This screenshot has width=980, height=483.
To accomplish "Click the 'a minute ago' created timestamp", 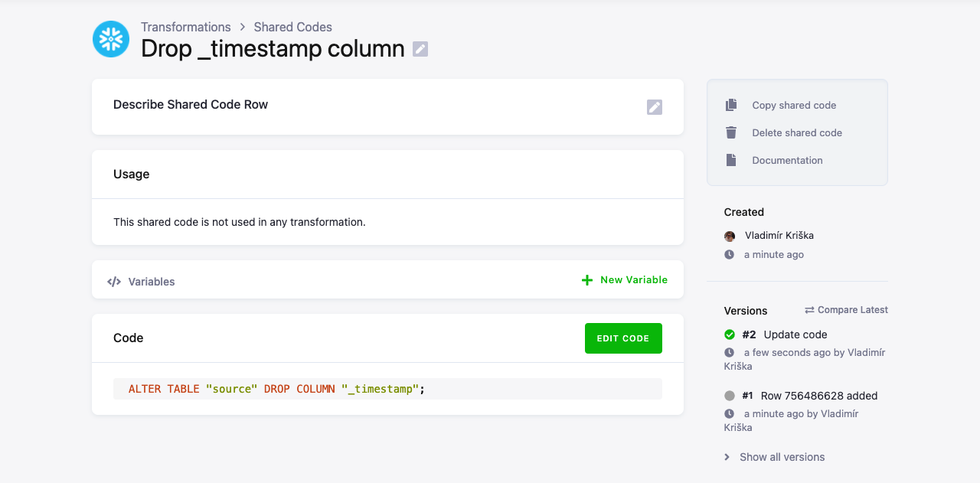I will 774,255.
